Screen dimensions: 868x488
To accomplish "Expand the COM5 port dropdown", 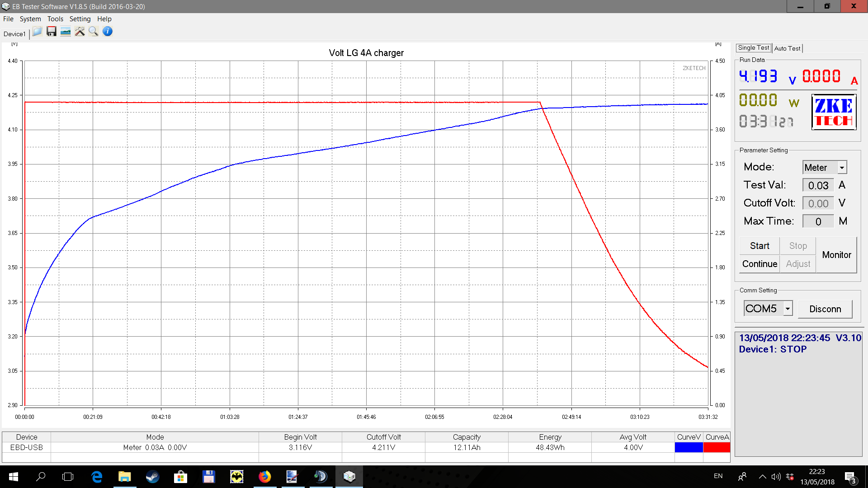I will [788, 309].
